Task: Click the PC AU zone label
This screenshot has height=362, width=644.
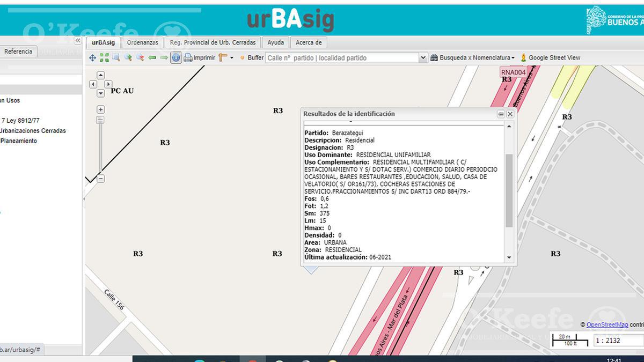Action: tap(122, 91)
